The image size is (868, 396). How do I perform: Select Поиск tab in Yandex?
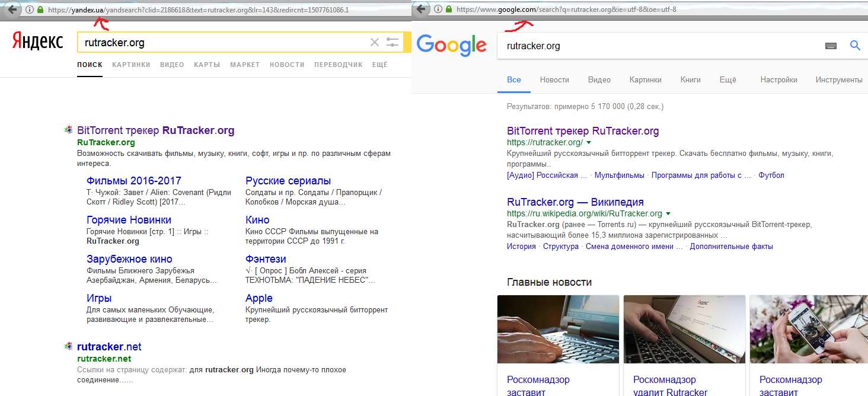90,65
